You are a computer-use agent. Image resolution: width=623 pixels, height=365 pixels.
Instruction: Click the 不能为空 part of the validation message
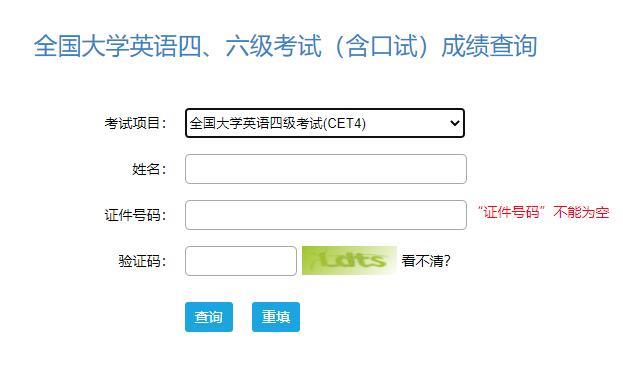click(581, 212)
